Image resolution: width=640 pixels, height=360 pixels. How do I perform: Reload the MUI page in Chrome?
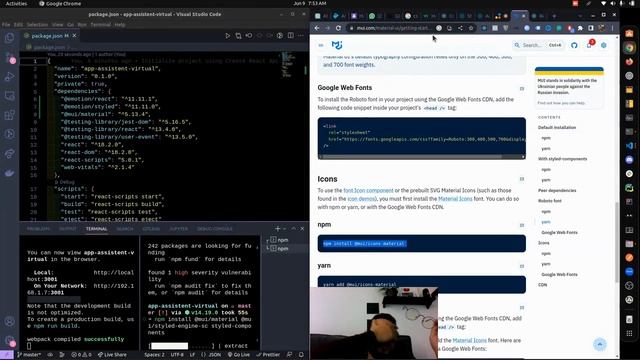coord(338,28)
